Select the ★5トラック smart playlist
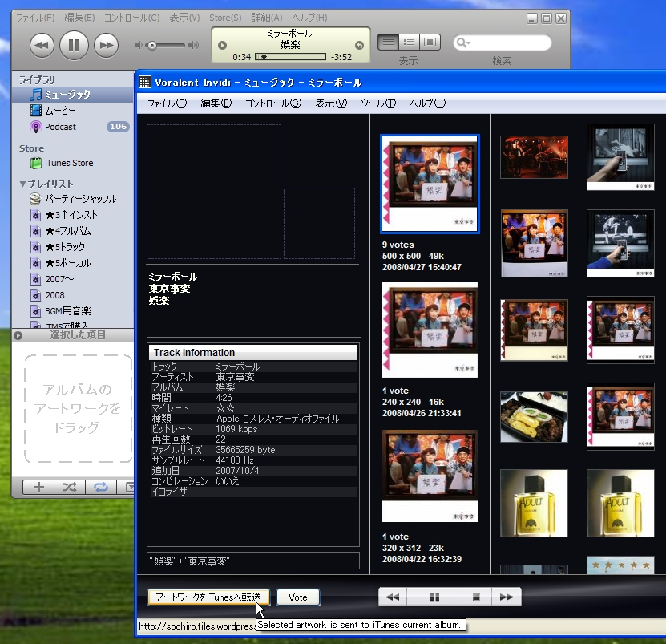 [x=73, y=247]
